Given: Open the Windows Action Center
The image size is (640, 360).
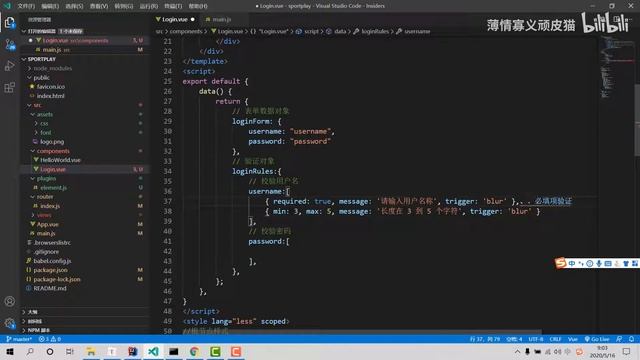Looking at the screenshot, I should [x=627, y=351].
